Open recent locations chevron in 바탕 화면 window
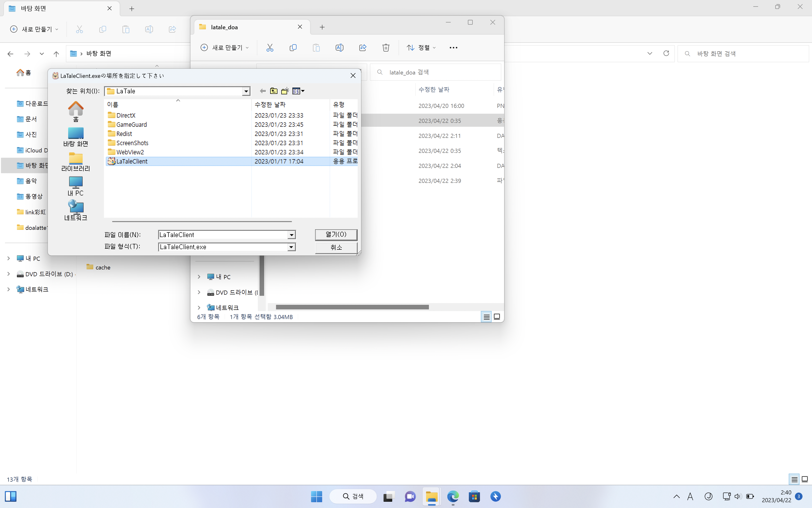812x508 pixels. pos(42,54)
